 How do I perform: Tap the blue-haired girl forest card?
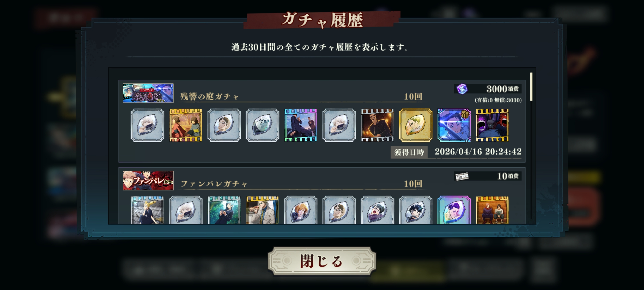tap(224, 210)
